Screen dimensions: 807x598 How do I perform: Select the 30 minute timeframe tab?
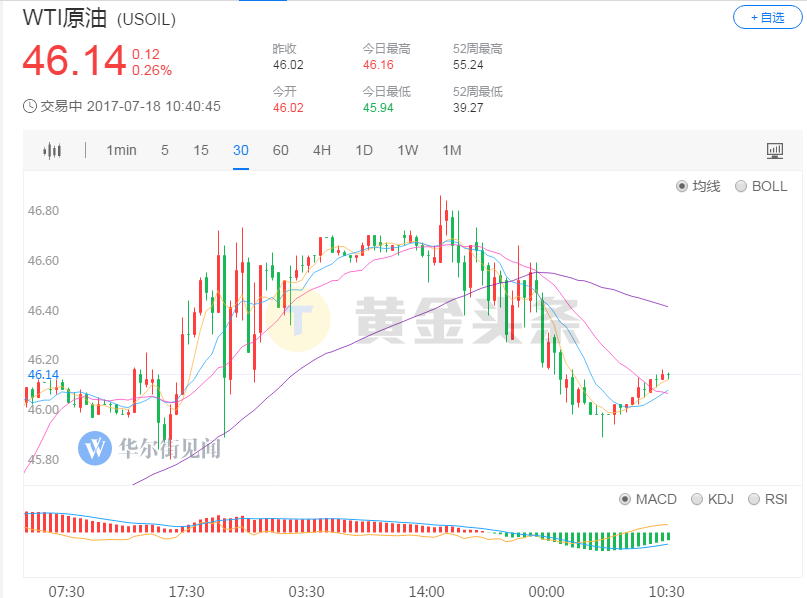[241, 150]
